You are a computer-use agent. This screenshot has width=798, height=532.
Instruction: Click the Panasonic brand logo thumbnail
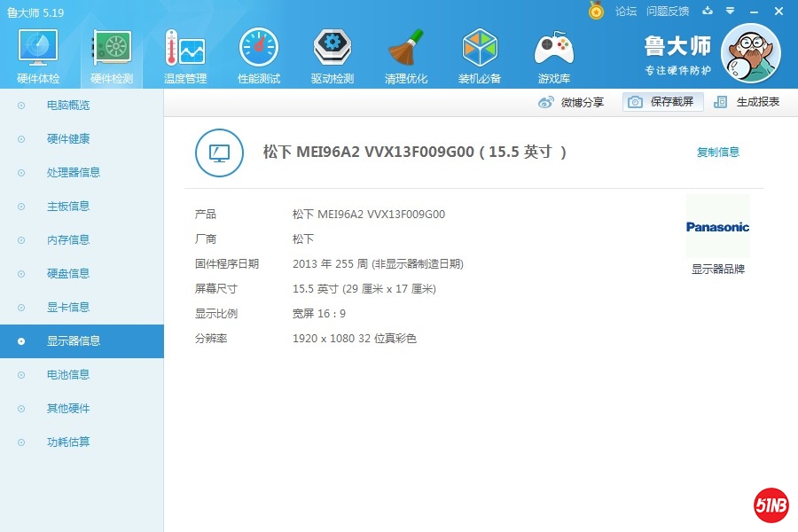pyautogui.click(x=717, y=227)
